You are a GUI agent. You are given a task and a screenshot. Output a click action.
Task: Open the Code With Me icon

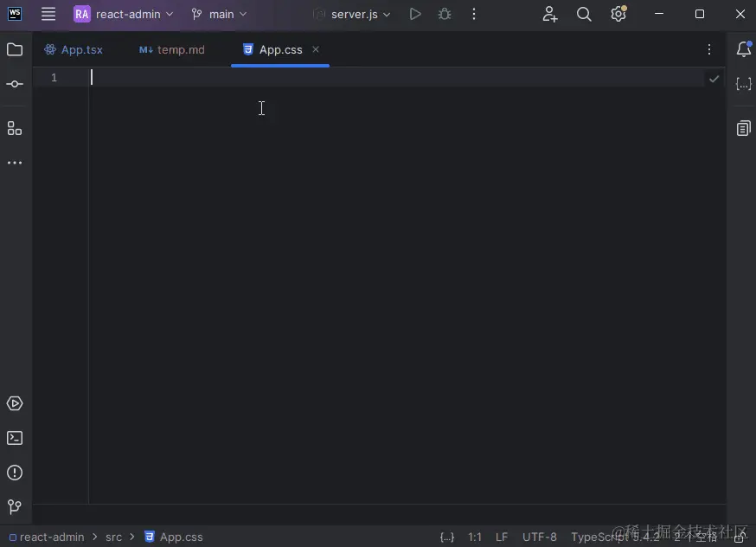click(549, 14)
